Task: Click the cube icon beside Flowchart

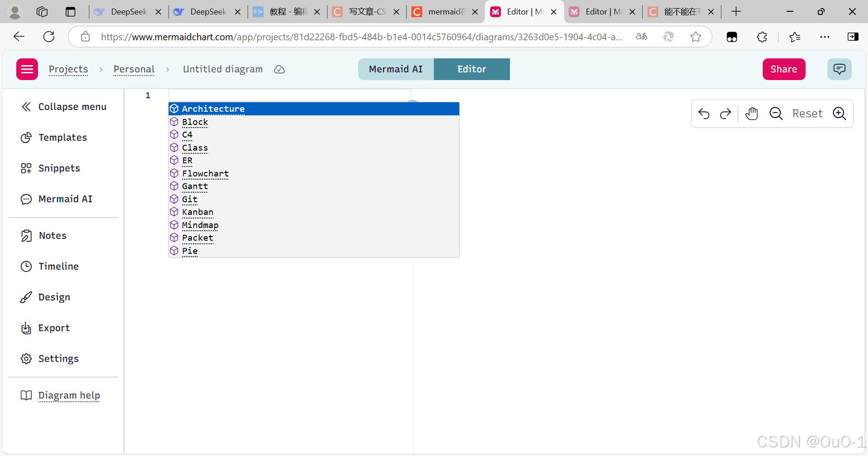Action: [x=174, y=173]
